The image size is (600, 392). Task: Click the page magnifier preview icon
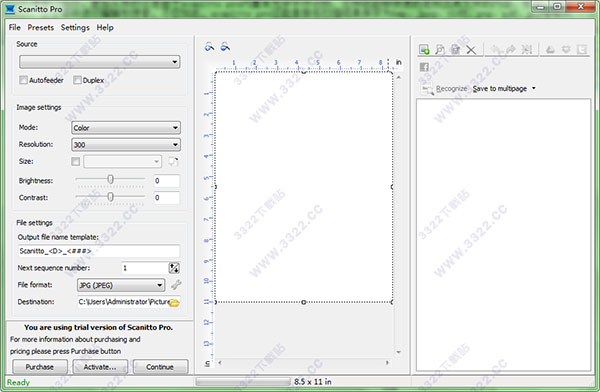tap(440, 49)
